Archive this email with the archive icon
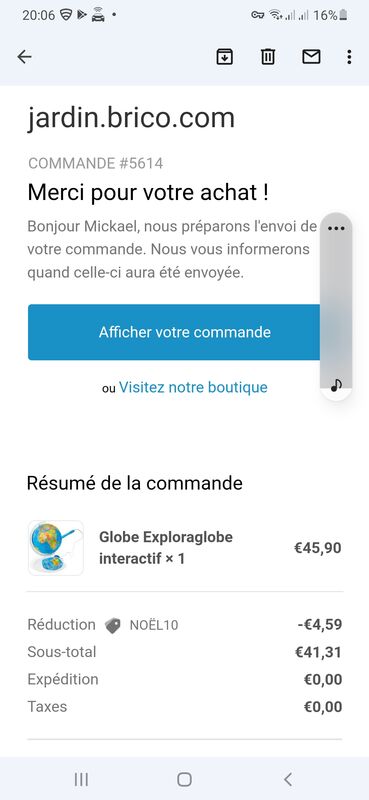Image resolution: width=369 pixels, height=800 pixels. click(x=225, y=57)
